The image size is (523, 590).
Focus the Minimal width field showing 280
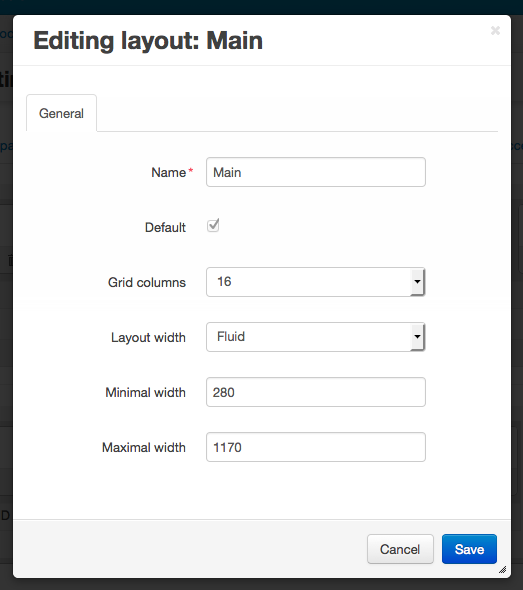pyautogui.click(x=316, y=392)
